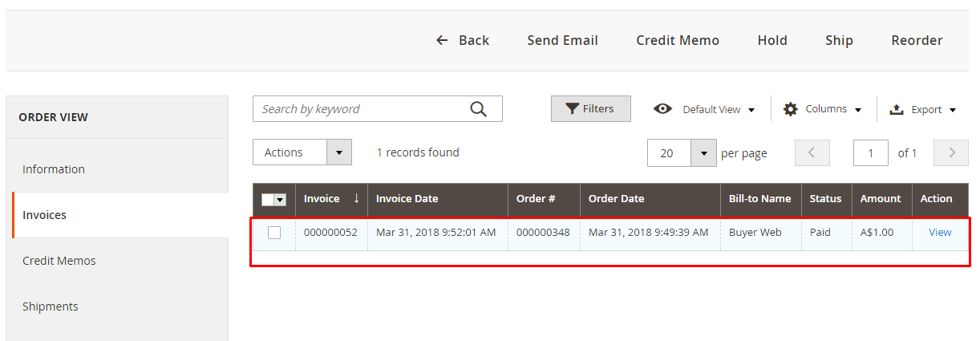Click the Send Email button

(x=562, y=40)
